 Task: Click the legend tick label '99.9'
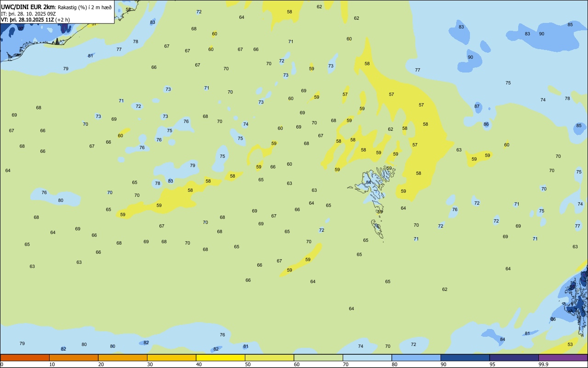543,364
